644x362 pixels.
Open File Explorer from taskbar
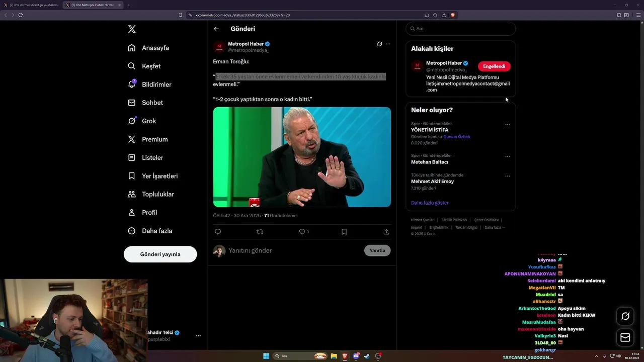[x=334, y=356]
